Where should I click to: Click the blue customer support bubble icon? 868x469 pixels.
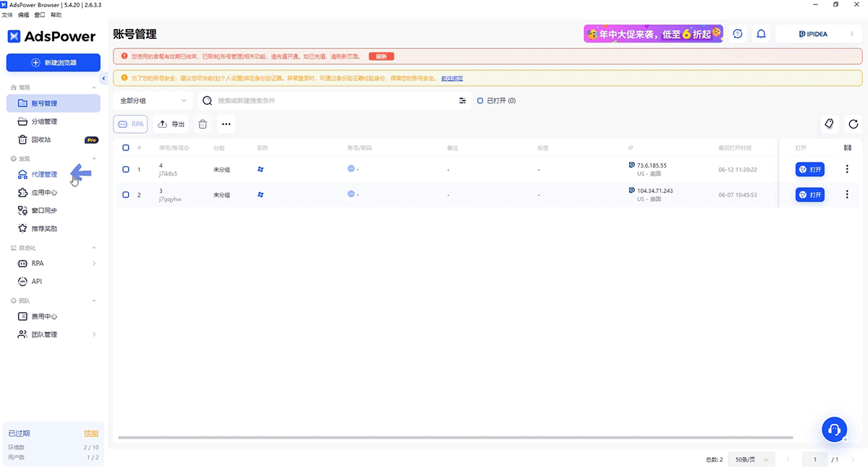tap(834, 429)
